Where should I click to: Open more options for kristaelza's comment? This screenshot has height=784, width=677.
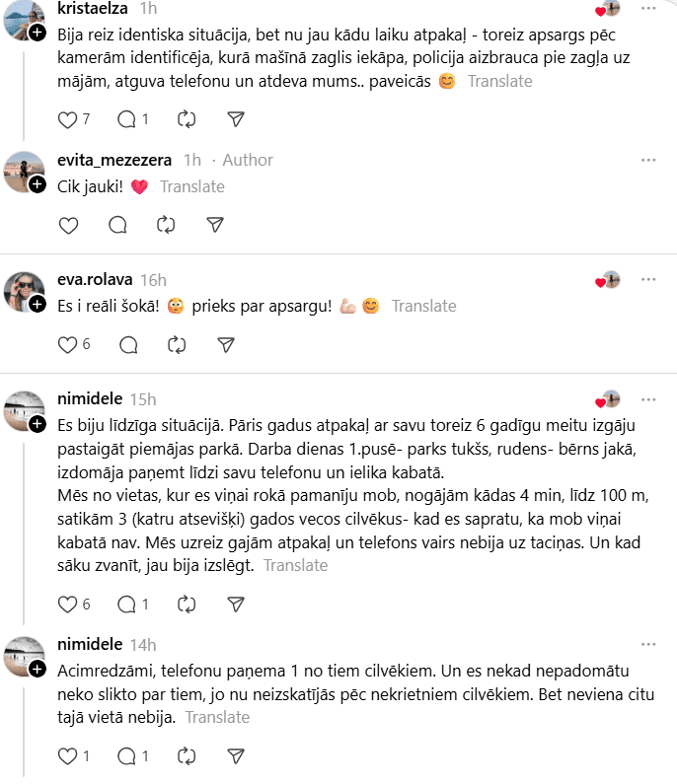point(647,8)
